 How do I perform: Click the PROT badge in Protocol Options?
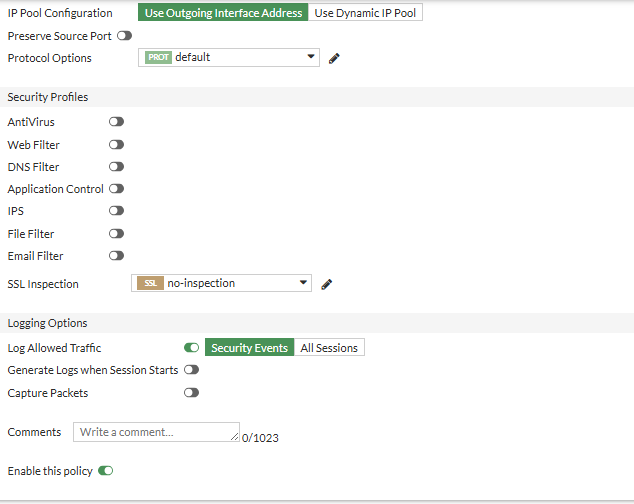(159, 58)
